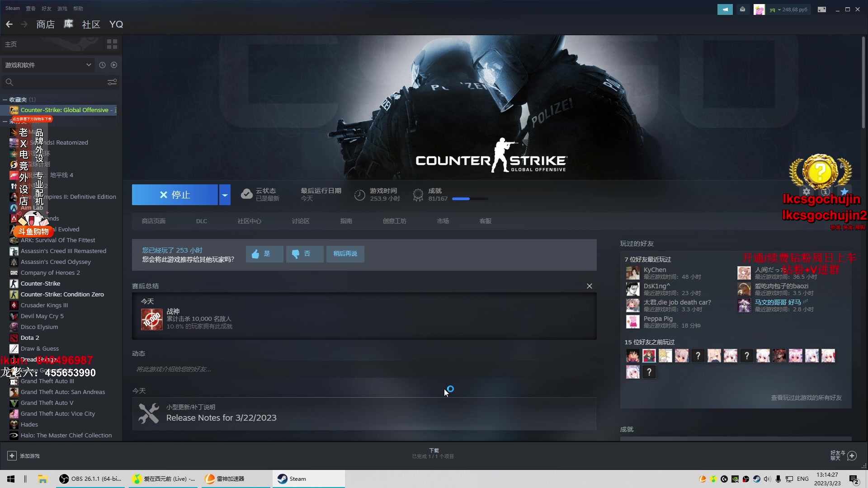This screenshot has width=868, height=488.
Task: Open the 讨论区 tab
Action: coord(301,221)
